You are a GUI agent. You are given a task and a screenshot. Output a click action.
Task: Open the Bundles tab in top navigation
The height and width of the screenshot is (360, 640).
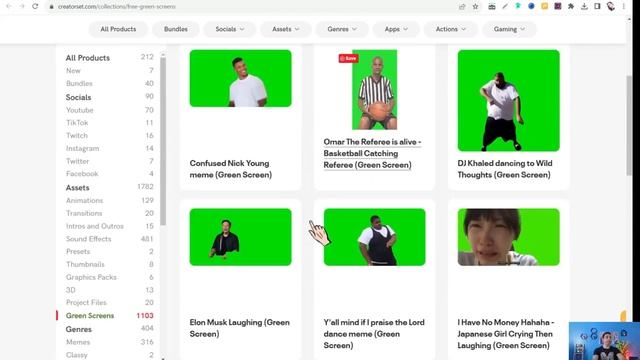tap(176, 29)
